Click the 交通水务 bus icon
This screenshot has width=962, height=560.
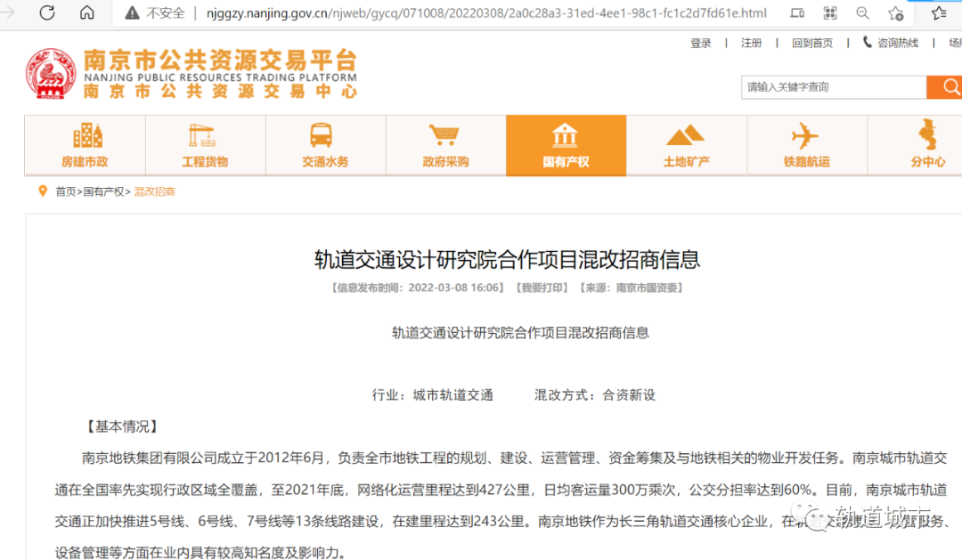321,135
